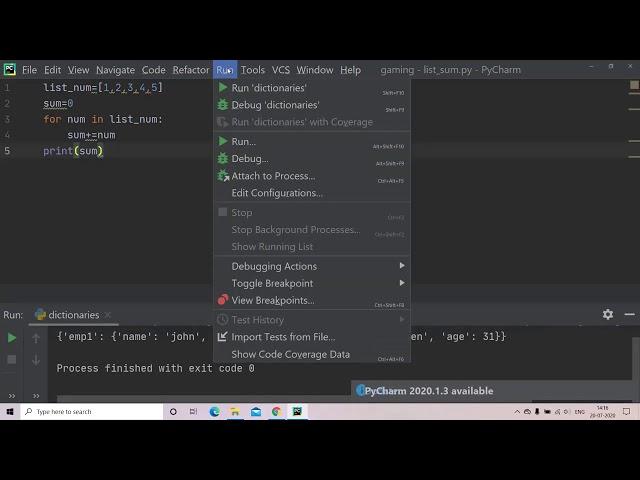This screenshot has height=480, width=640.
Task: Click the Attach to Process bug icon
Action: click(223, 176)
